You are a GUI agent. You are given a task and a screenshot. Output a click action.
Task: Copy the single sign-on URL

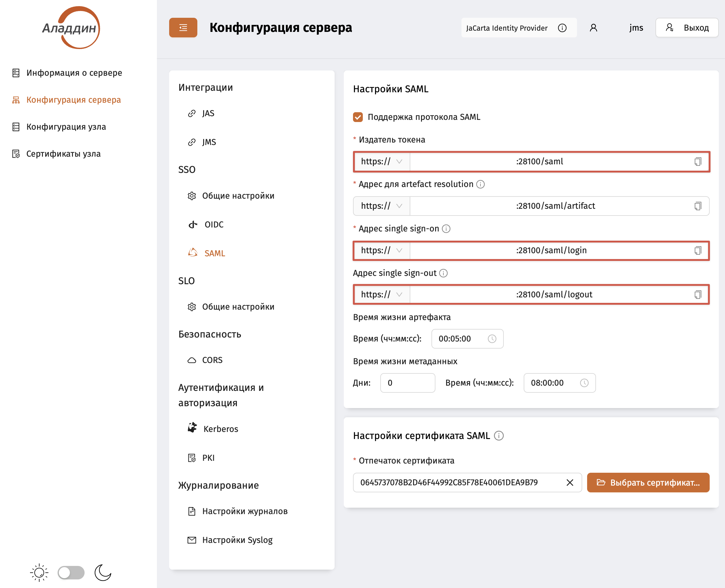click(x=698, y=250)
